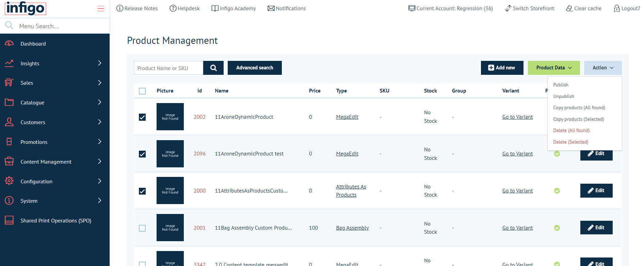644x266 pixels.
Task: Expand the Catalogue menu chevron
Action: click(100, 102)
